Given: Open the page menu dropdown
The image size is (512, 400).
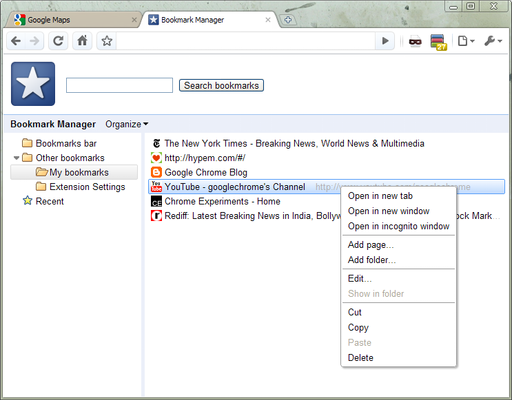Looking at the screenshot, I should pyautogui.click(x=466, y=41).
